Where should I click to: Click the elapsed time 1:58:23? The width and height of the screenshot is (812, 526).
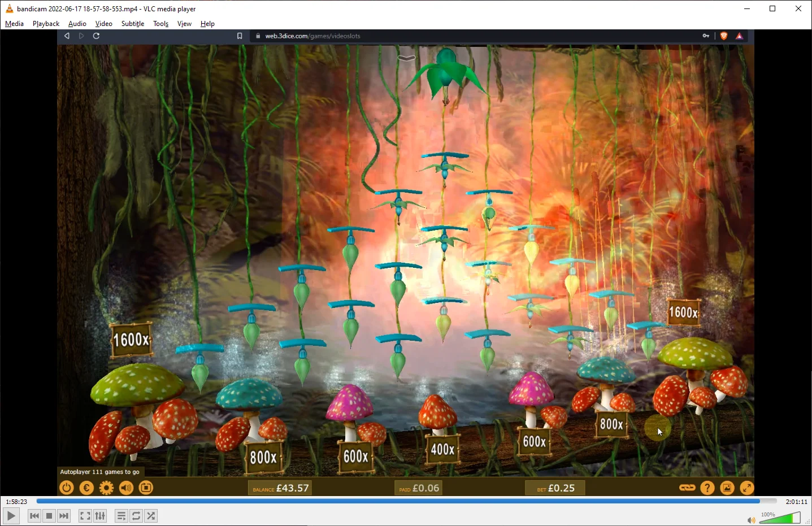pyautogui.click(x=16, y=502)
